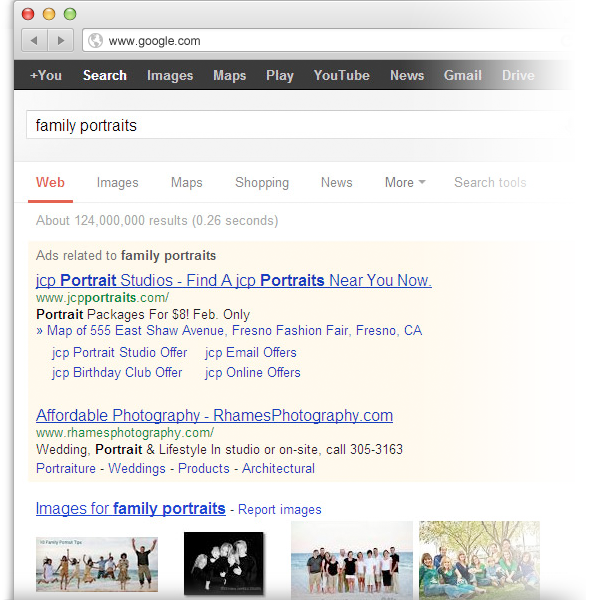
Task: Open the large group beach portrait thumbnail
Action: [352, 560]
